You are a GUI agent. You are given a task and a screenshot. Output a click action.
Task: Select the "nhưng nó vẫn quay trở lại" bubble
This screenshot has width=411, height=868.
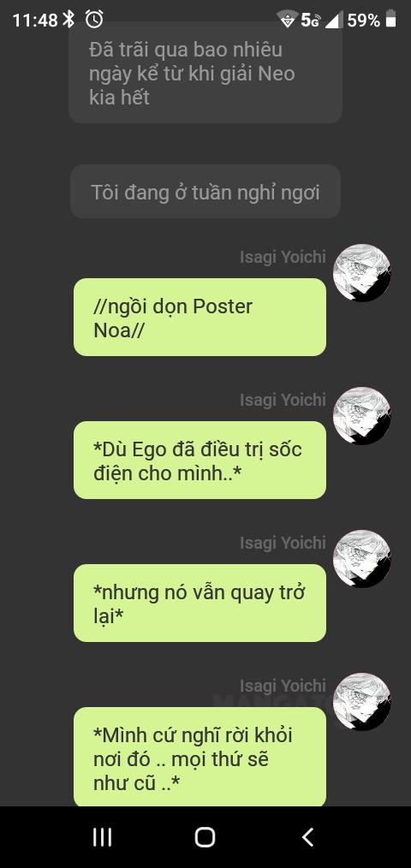click(200, 603)
